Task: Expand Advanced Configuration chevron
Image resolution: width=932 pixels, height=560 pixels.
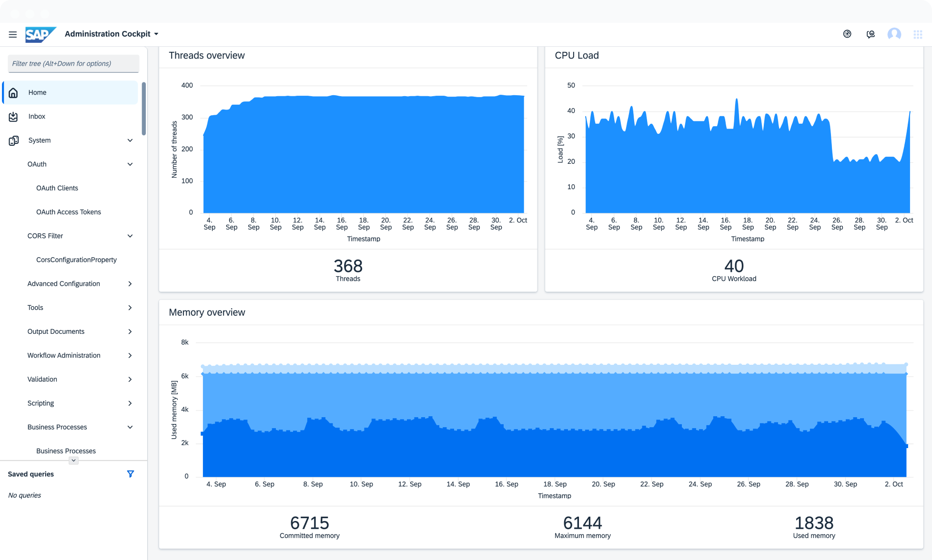Action: 130,284
